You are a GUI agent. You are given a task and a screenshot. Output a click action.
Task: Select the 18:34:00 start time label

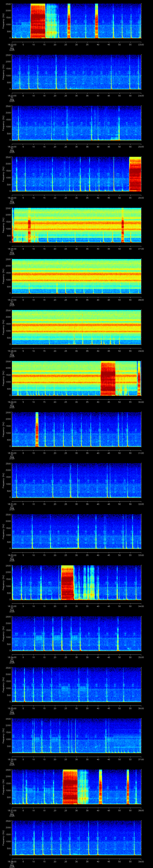tap(12, 657)
